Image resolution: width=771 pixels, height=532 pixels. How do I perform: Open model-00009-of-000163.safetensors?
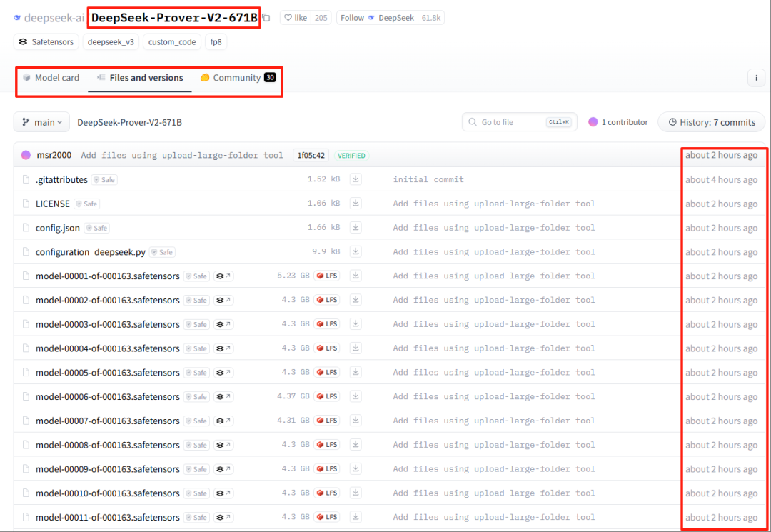108,468
